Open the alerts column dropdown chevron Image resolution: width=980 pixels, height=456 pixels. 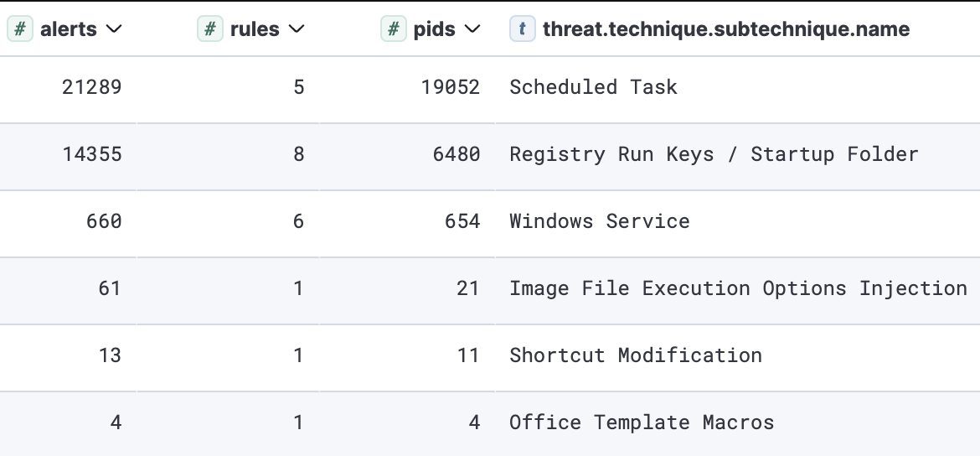click(115, 29)
